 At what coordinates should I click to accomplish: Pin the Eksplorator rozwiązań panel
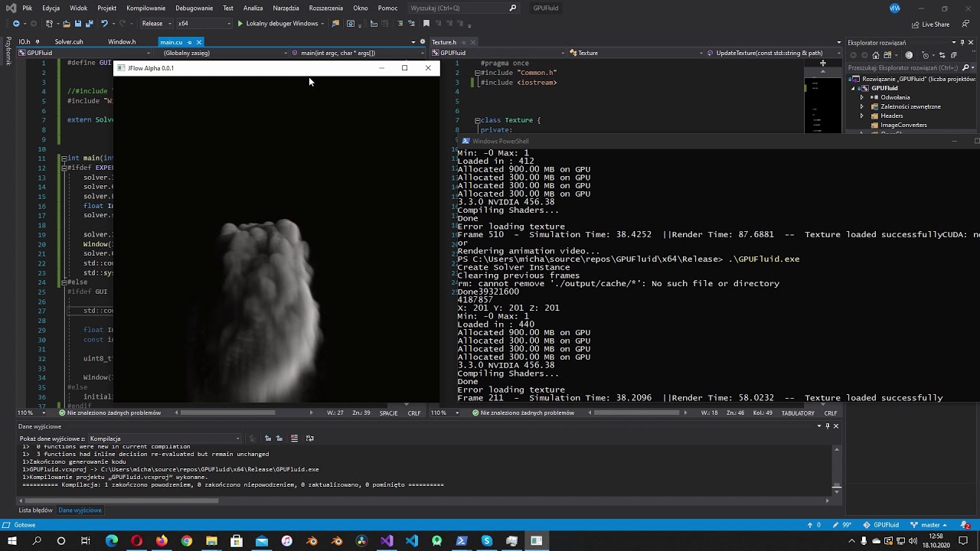pyautogui.click(x=962, y=43)
